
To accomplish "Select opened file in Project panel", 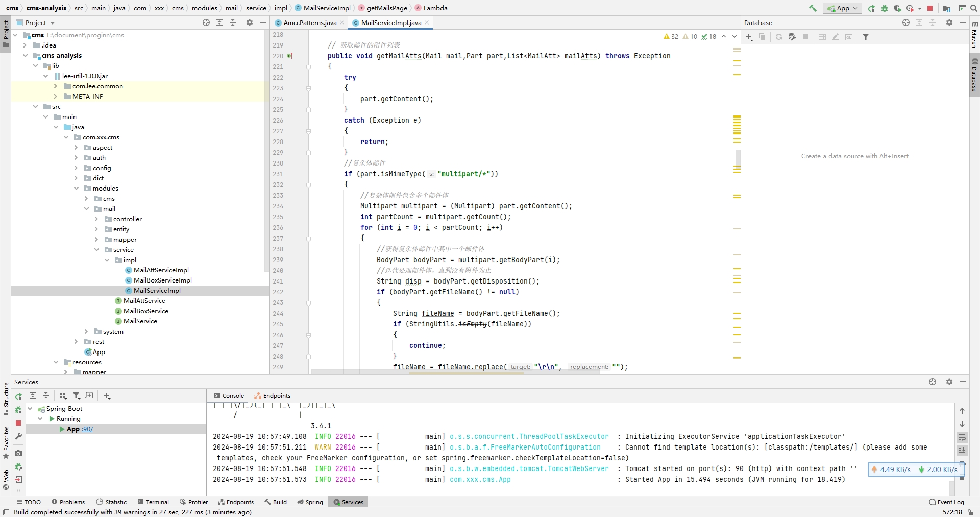I will pyautogui.click(x=206, y=22).
